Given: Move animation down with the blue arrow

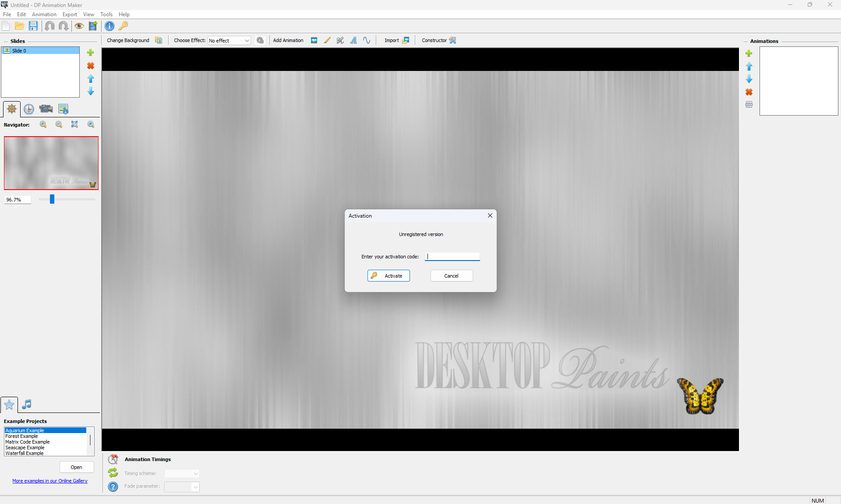Looking at the screenshot, I should click(x=749, y=79).
